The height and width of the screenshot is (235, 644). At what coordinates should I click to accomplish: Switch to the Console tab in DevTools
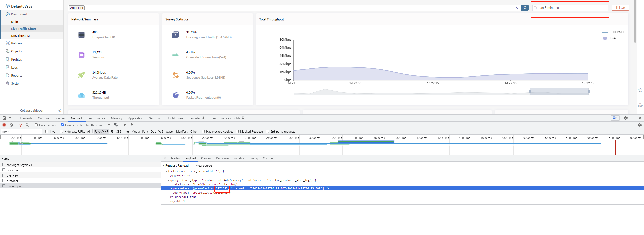(x=43, y=118)
